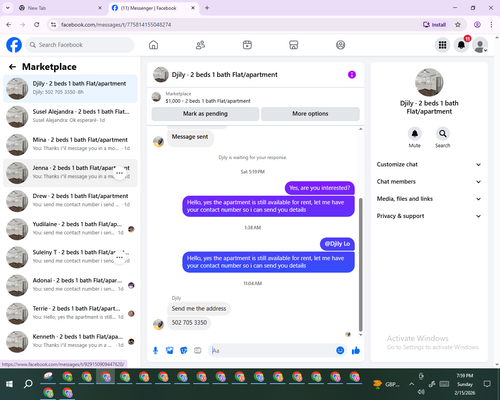Attach a photo using the image icon
This screenshot has width=500, height=400.
[170, 350]
